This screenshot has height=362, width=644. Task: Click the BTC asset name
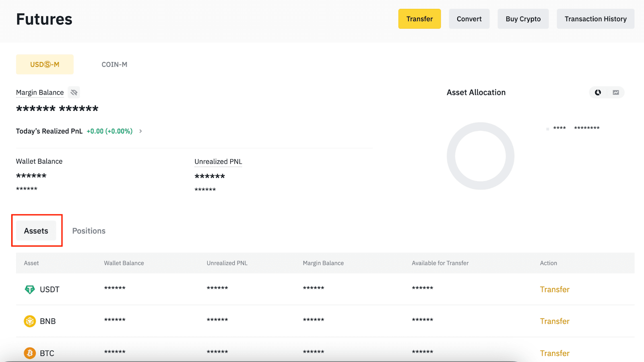(47, 353)
